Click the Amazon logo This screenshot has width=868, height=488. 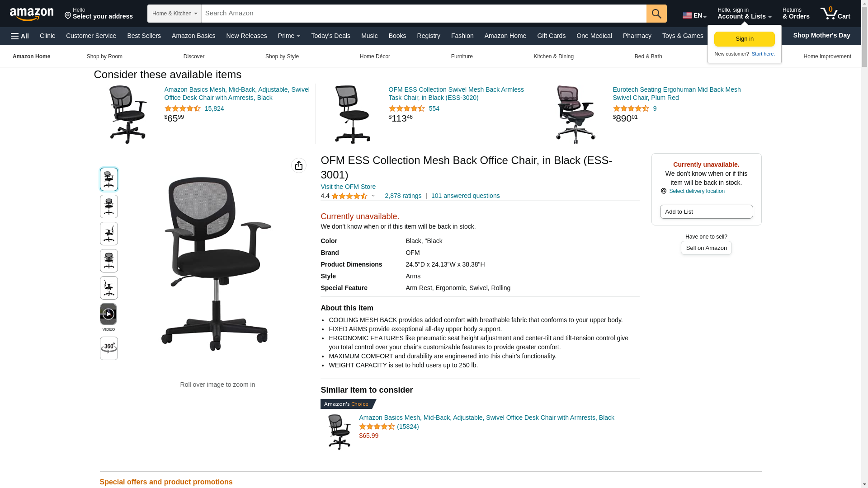pos(32,14)
